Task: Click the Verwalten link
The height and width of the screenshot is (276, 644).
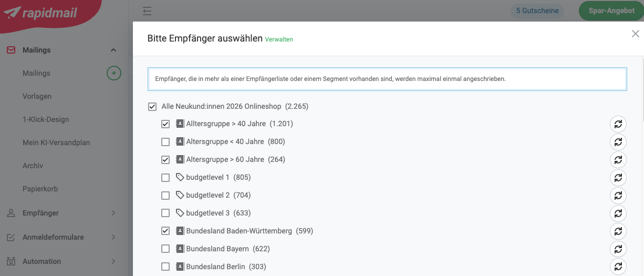Action: click(x=279, y=39)
